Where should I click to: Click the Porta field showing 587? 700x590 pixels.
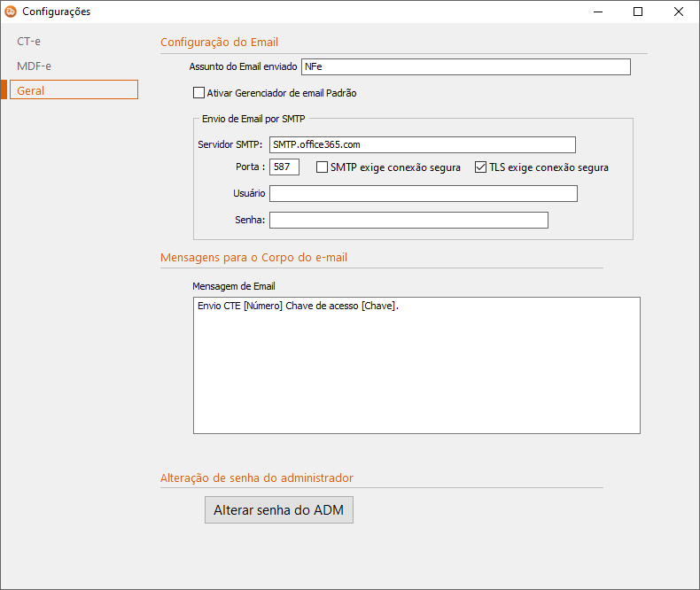(284, 167)
